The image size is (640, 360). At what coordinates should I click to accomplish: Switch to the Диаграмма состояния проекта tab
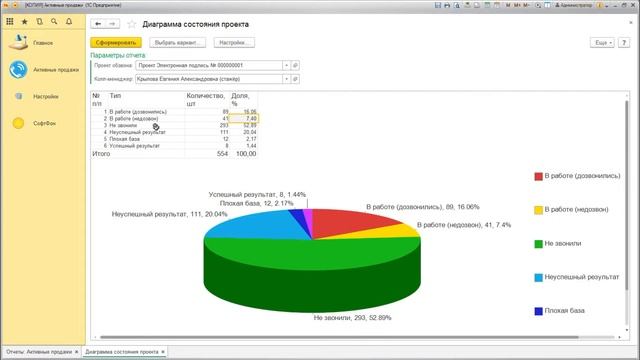(x=122, y=352)
